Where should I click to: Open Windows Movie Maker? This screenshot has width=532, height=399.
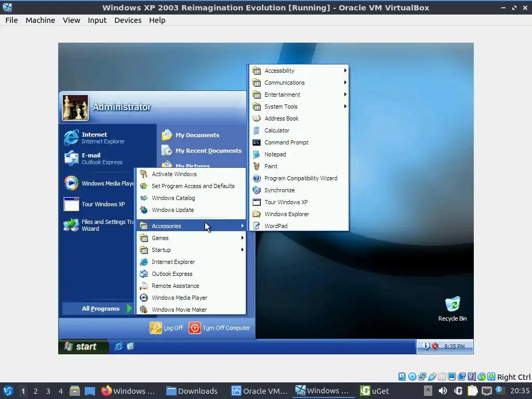pos(191,310)
